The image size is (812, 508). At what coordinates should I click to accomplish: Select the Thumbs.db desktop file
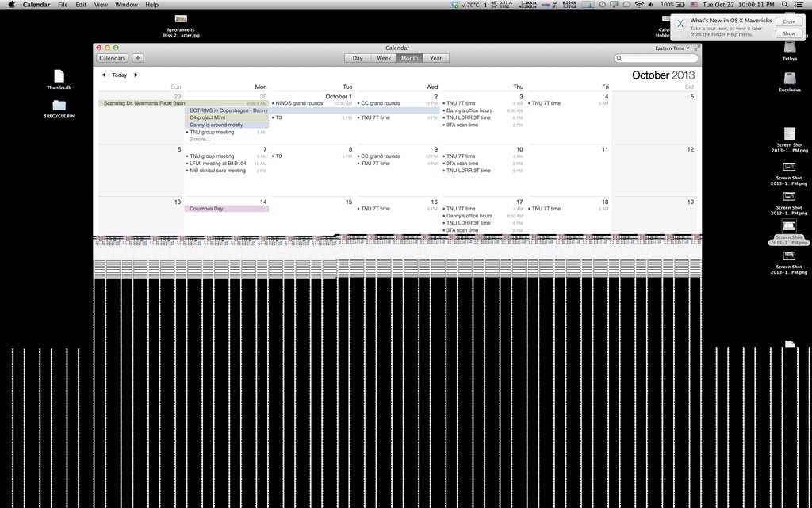tap(59, 79)
